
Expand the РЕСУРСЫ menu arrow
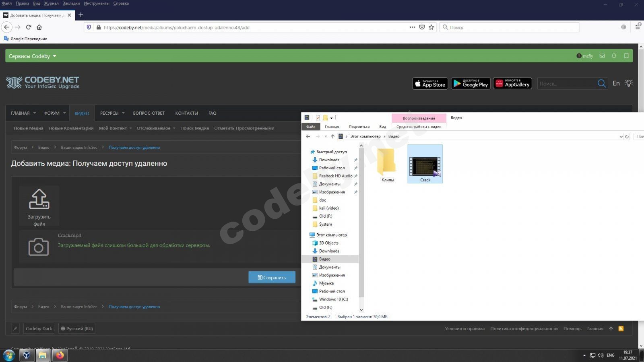coord(123,113)
